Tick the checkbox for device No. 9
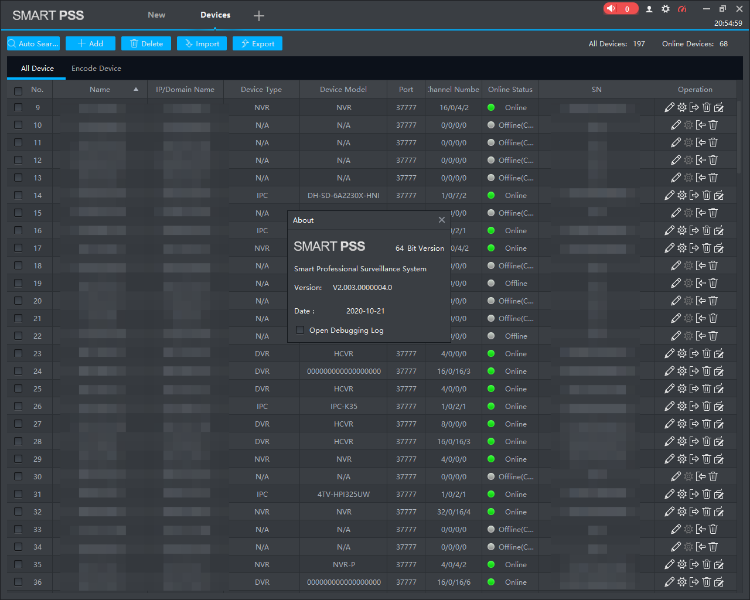 pos(18,108)
